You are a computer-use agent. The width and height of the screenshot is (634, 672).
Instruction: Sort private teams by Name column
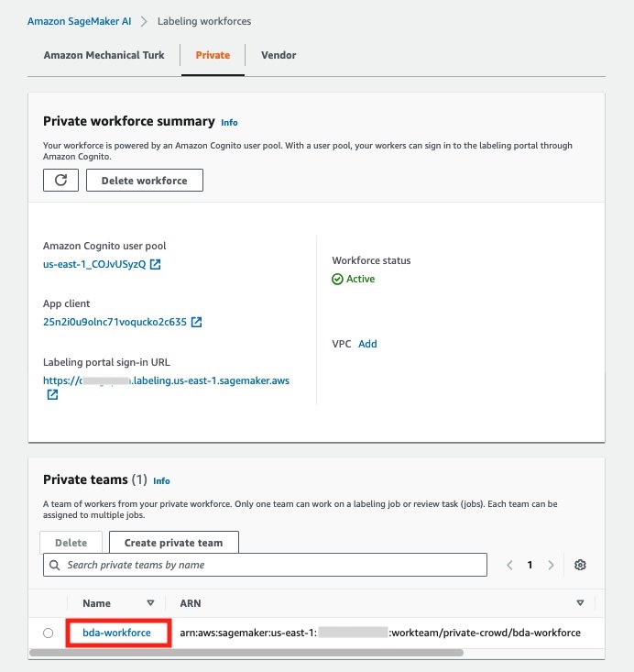pyautogui.click(x=150, y=603)
